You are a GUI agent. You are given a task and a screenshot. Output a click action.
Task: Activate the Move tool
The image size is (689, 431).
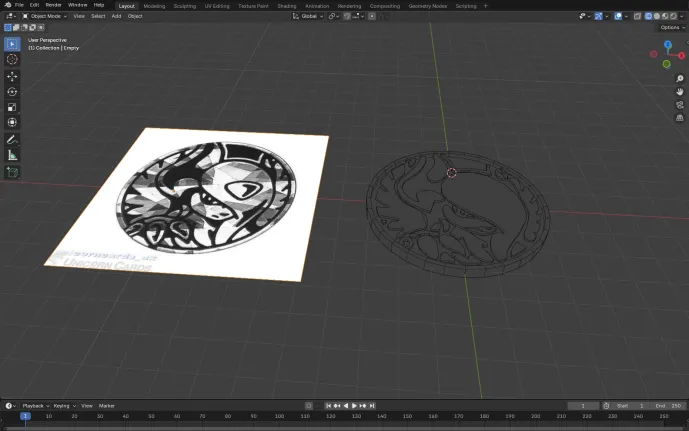tap(12, 76)
